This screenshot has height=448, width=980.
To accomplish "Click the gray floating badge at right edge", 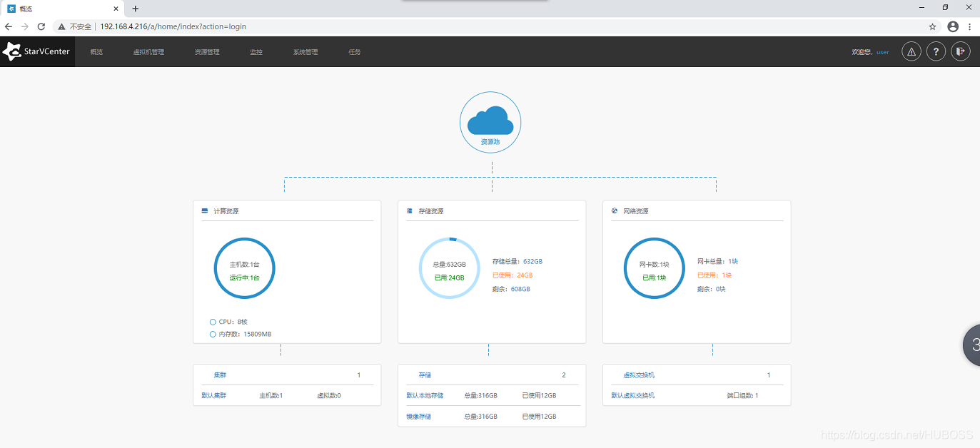I will point(971,345).
